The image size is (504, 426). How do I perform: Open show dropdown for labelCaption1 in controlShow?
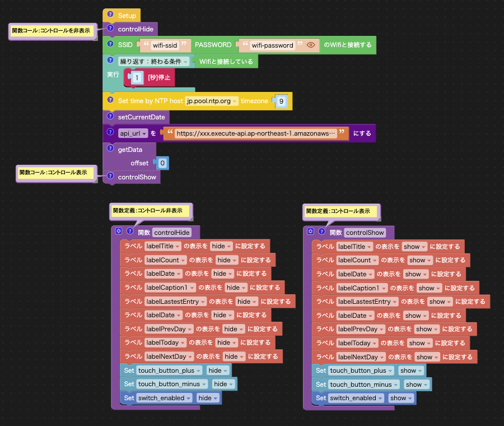(430, 288)
